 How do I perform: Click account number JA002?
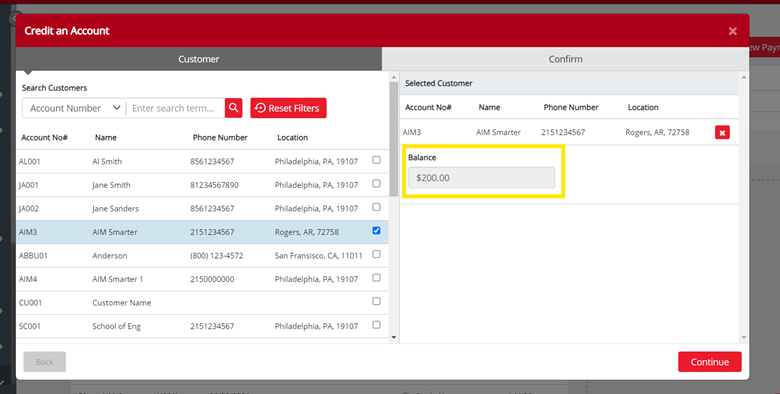point(29,208)
